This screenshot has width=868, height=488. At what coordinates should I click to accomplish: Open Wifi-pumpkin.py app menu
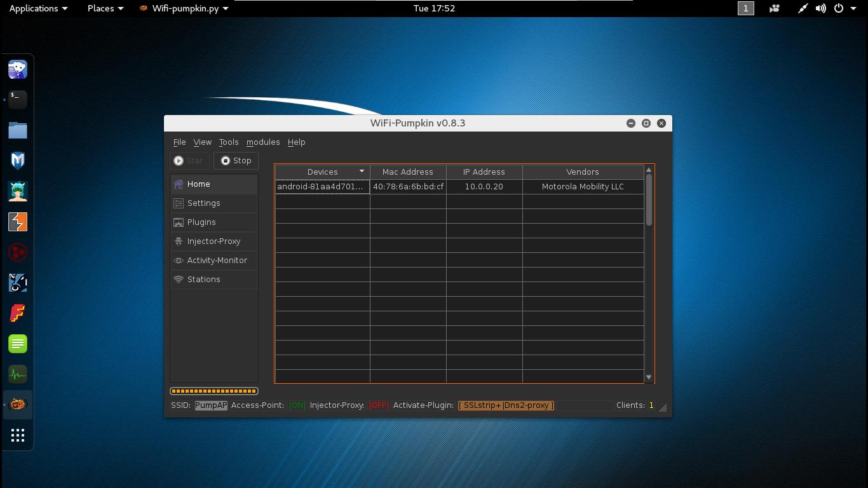point(184,8)
